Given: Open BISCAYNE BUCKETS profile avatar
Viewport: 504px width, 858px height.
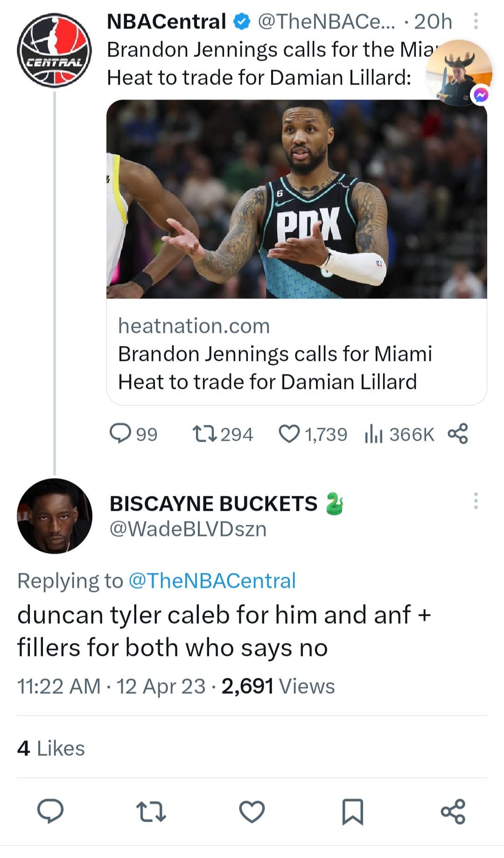Looking at the screenshot, I should click(55, 516).
